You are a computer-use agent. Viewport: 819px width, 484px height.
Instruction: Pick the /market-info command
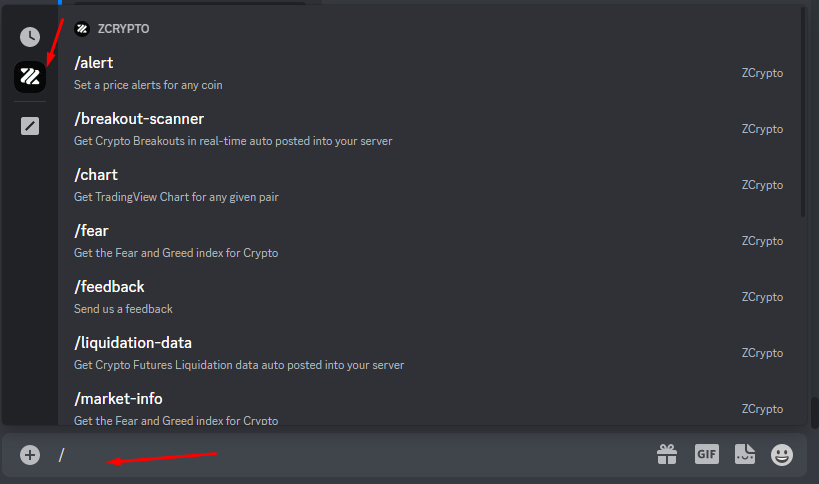tap(400, 408)
